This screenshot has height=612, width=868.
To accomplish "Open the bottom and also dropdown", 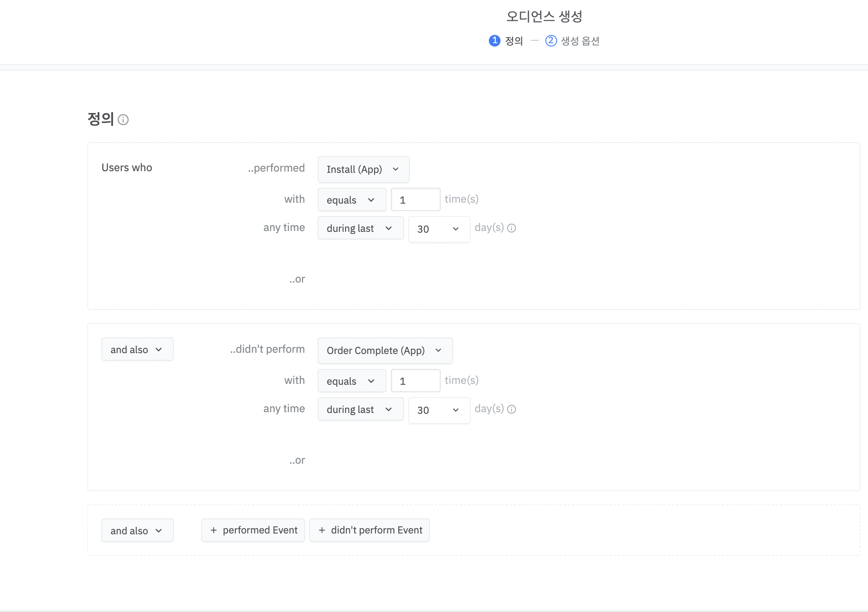I will tap(137, 531).
